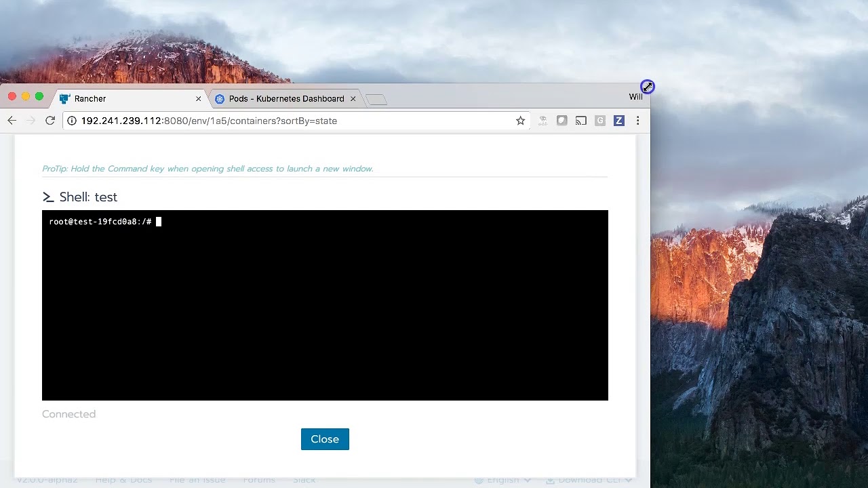Close the Pods - Kubernetes Dashboard tab

tap(353, 99)
